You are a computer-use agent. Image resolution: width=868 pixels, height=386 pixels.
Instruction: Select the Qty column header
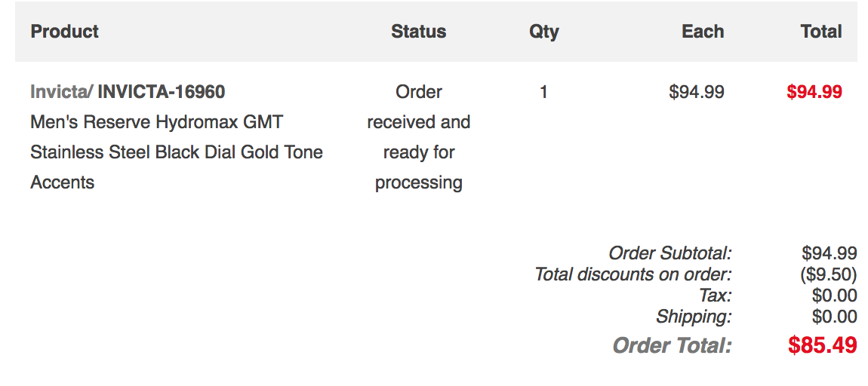[544, 32]
